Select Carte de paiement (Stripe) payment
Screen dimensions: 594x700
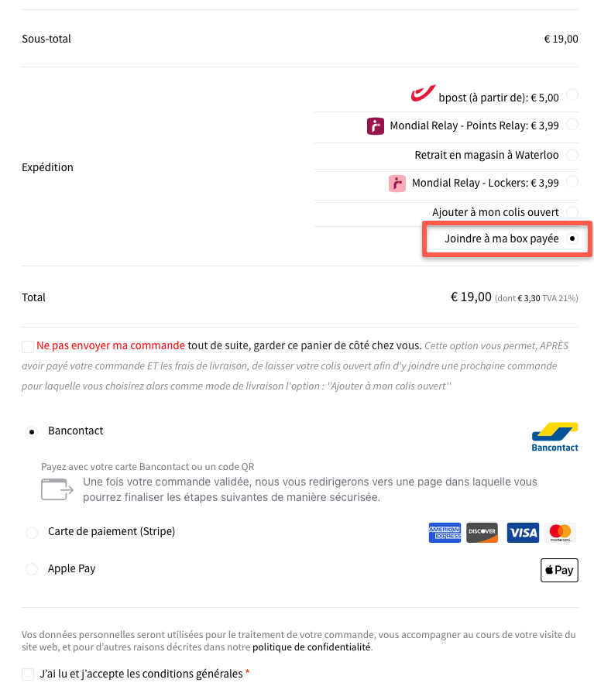32,533
